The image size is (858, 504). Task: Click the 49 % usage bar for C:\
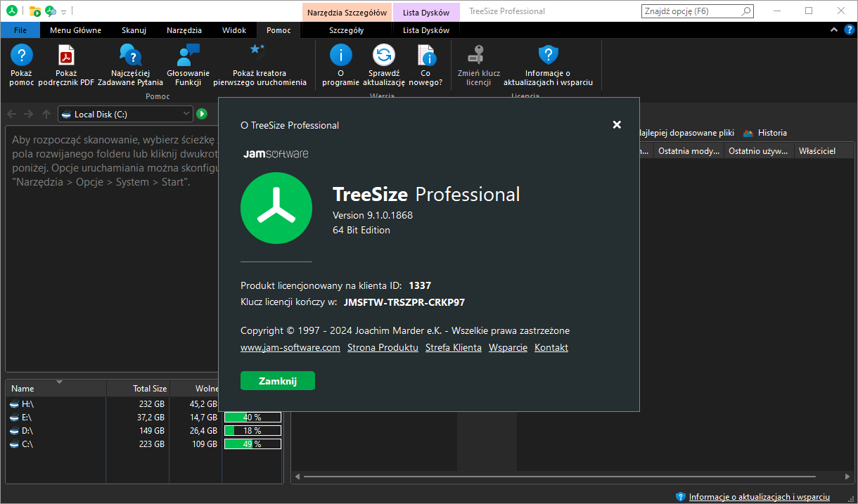[252, 444]
